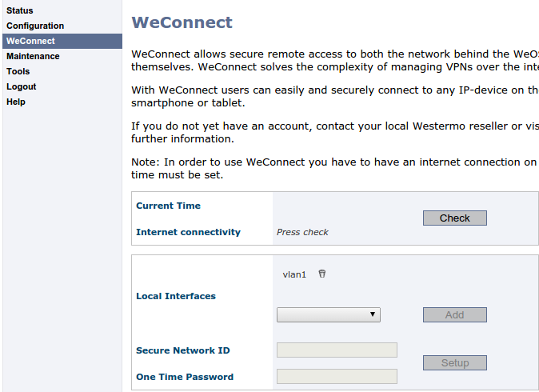The width and height of the screenshot is (539, 392).
Task: Open the Status menu item
Action: (x=20, y=10)
